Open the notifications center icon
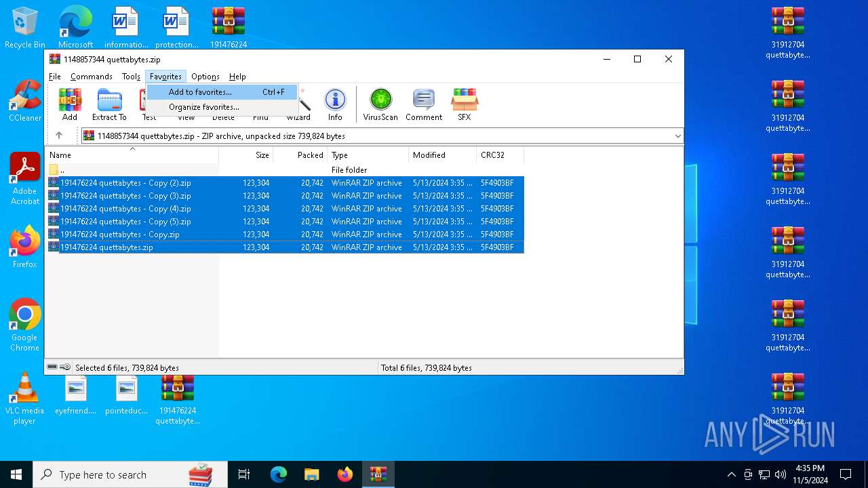 [x=846, y=474]
